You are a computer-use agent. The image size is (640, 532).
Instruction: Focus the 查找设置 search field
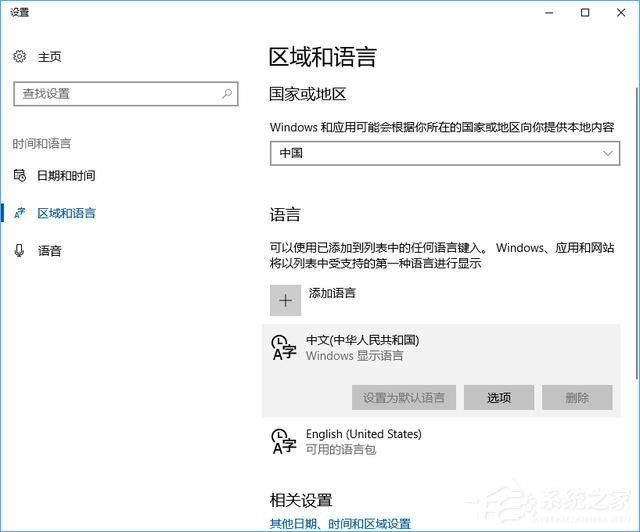tap(126, 94)
